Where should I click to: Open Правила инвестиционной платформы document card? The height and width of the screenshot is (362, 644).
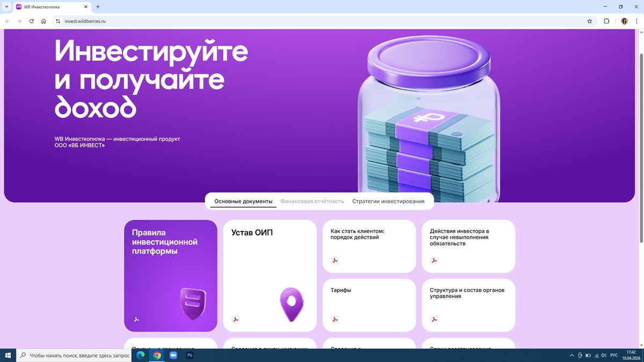click(x=171, y=276)
